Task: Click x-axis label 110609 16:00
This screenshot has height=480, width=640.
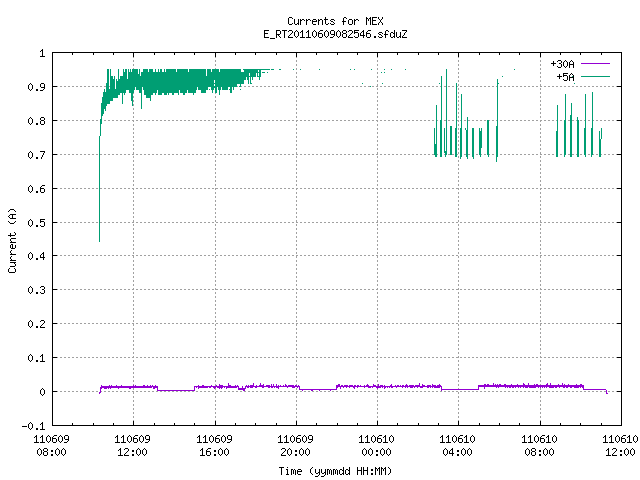Action: [x=214, y=446]
